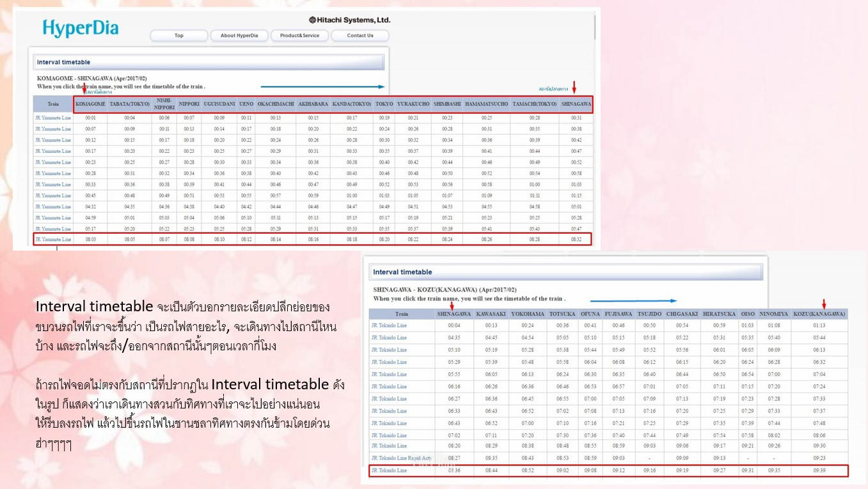
Task: Open the JR Yamanote Line train departing 00:45
Action: (x=53, y=196)
